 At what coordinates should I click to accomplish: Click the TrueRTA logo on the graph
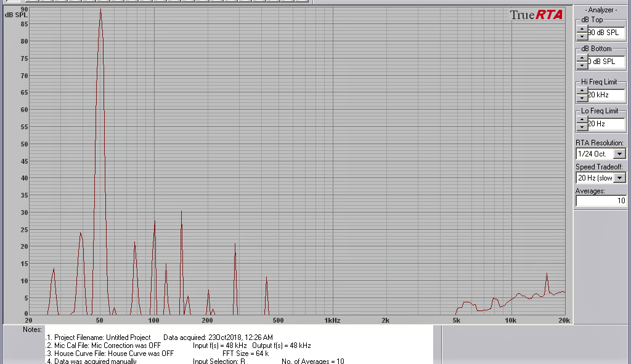point(536,15)
